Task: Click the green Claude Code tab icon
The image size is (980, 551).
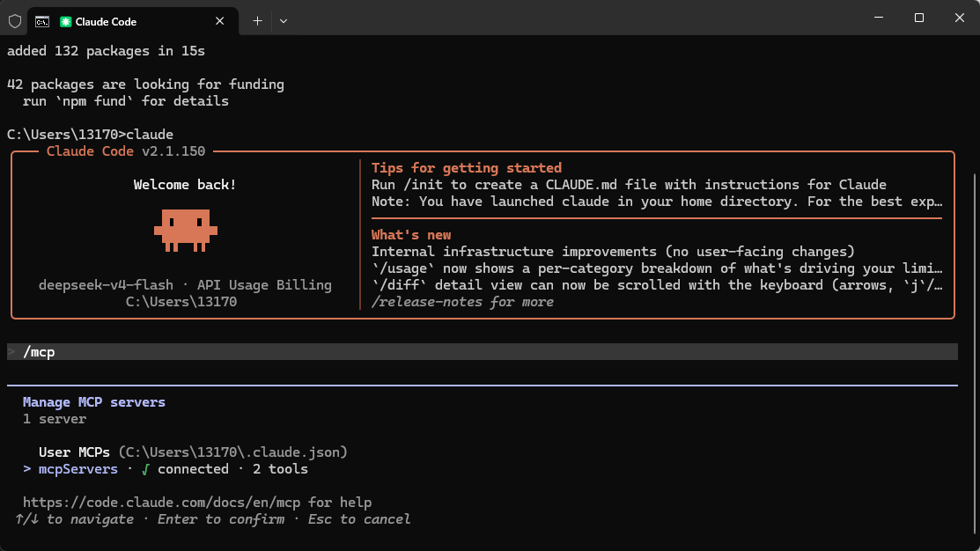Action: (x=65, y=22)
